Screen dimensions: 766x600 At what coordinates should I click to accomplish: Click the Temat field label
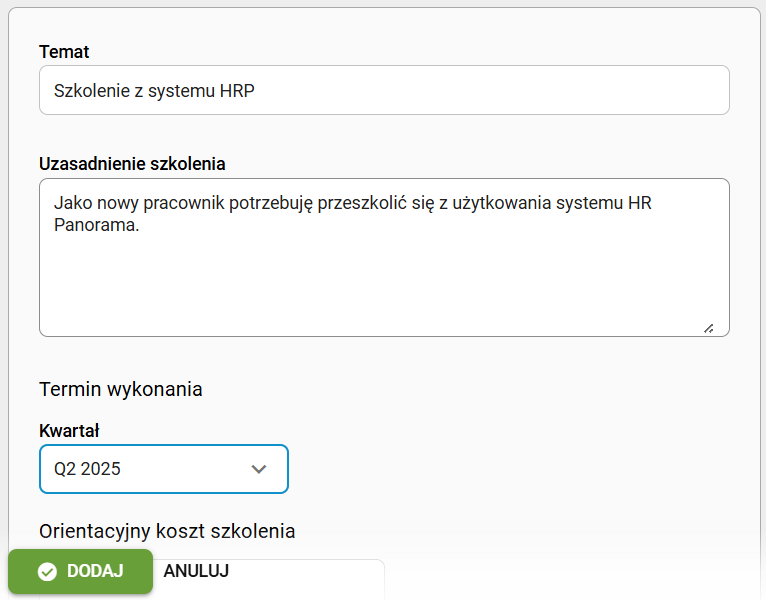point(64,52)
